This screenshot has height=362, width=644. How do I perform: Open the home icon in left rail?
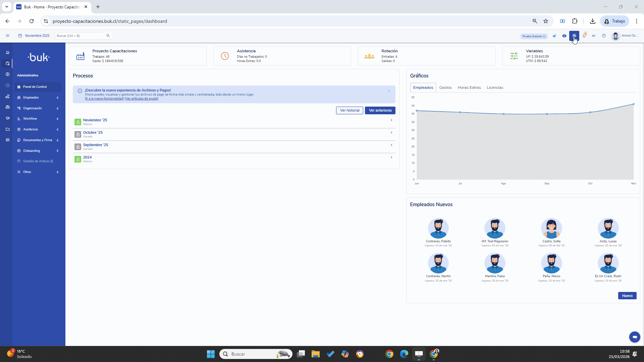point(7,53)
